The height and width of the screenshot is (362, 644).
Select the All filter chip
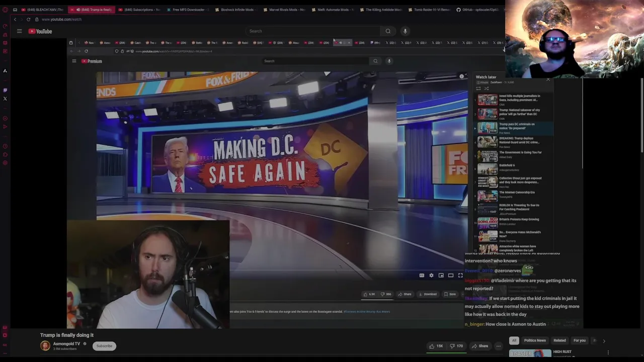point(514,340)
